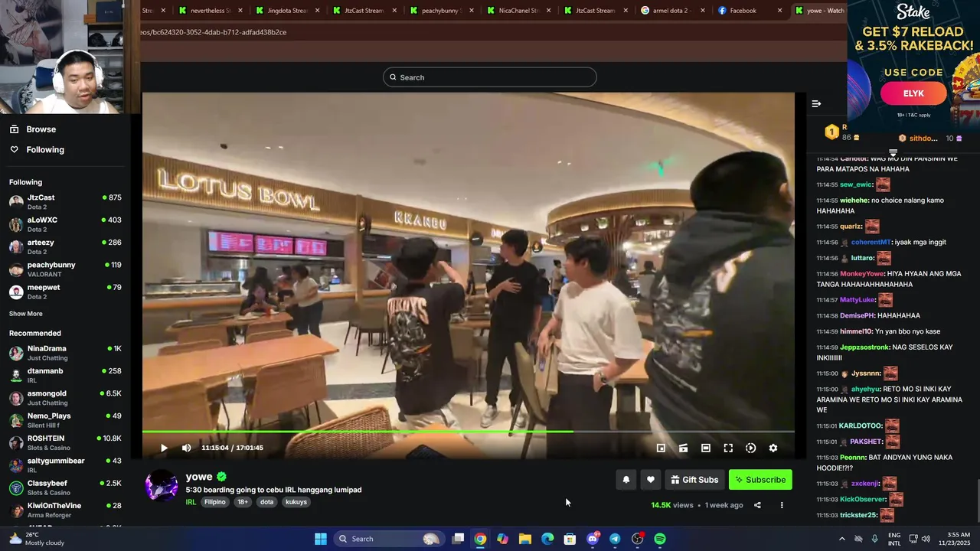Open meepwet followed channel

coord(65,292)
